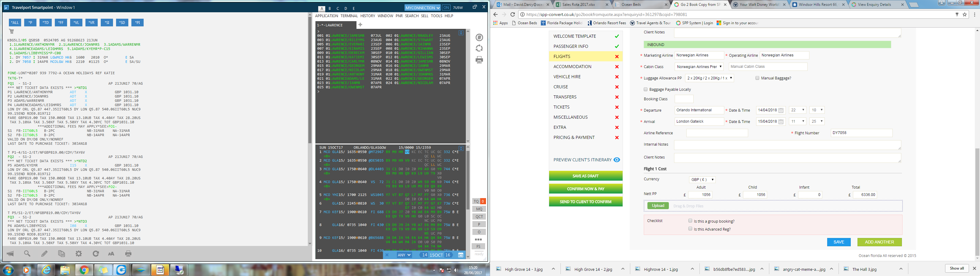Go back in Chrome browser
This screenshot has height=276, width=980.
pyautogui.click(x=495, y=14)
